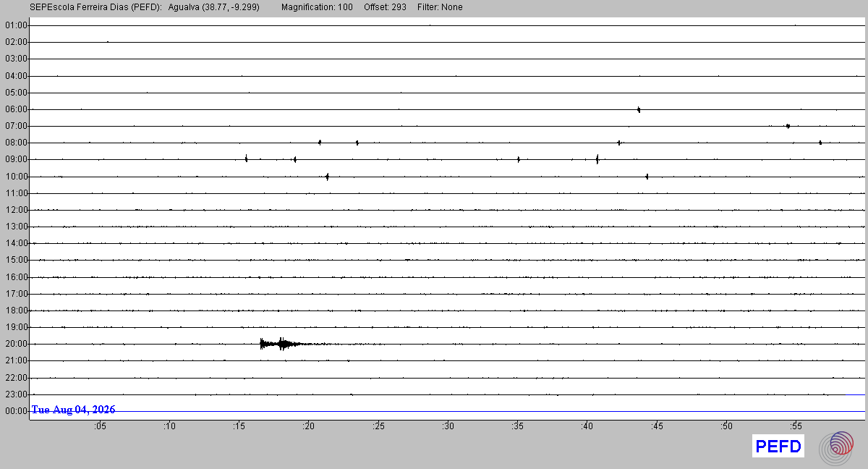Click the 'Offset: 293' header text
Image resolution: width=868 pixels, height=469 pixels.
[x=385, y=7]
